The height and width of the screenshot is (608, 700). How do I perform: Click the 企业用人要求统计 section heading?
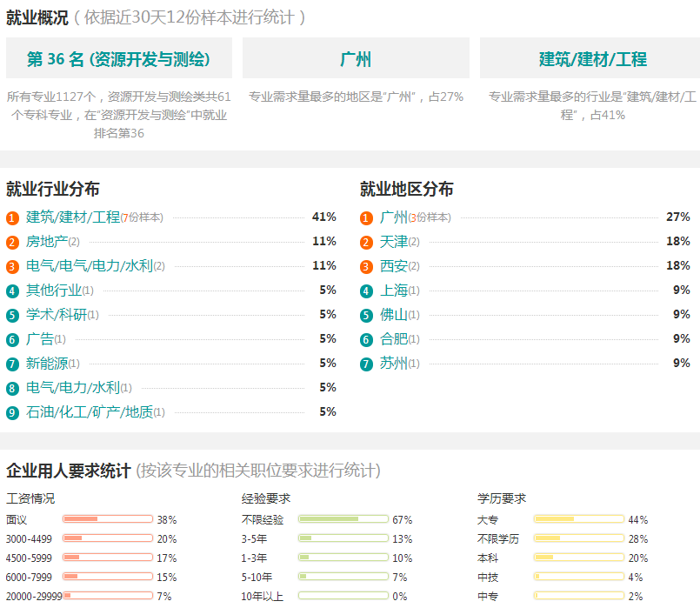(69, 471)
